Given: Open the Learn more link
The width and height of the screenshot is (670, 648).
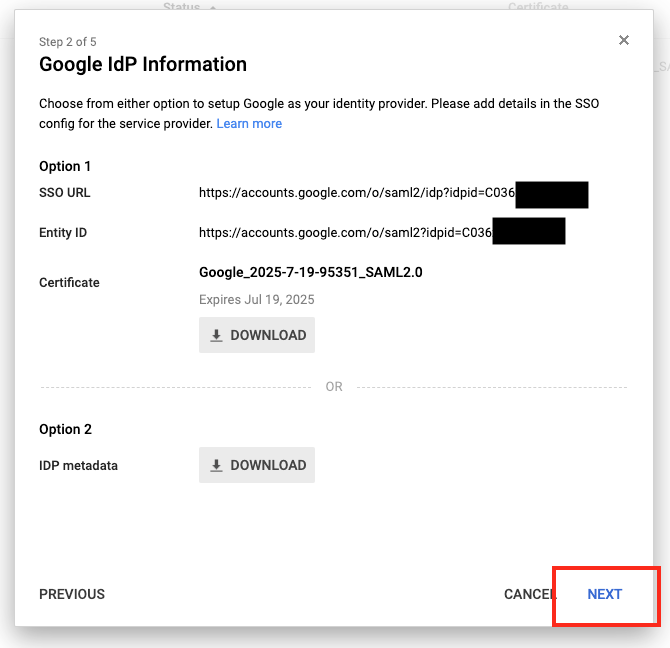Looking at the screenshot, I should point(249,123).
